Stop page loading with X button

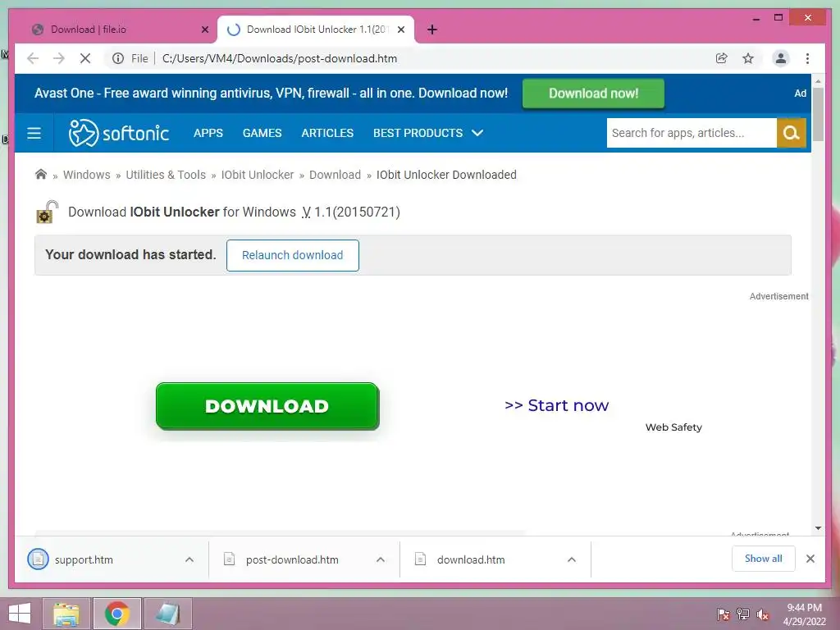[85, 58]
